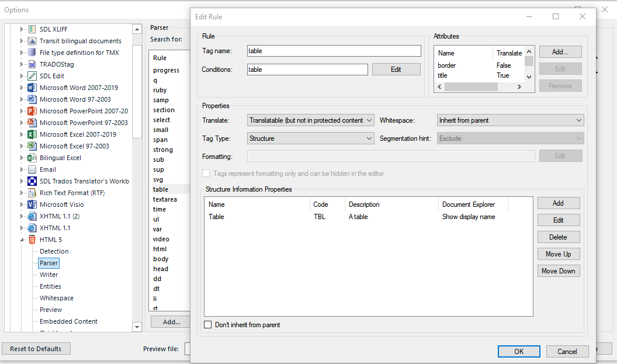Click the Move Up button
Image resolution: width=617 pixels, height=364 pixels.
coord(558,254)
